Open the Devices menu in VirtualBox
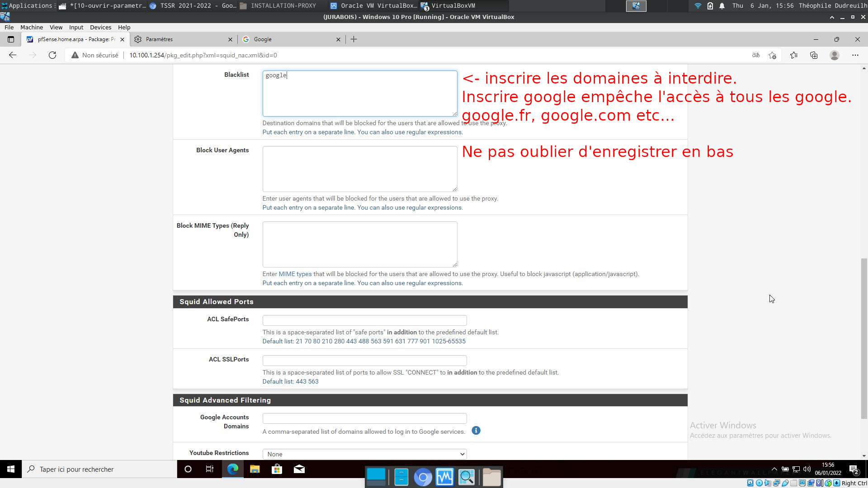The height and width of the screenshot is (488, 868). (100, 27)
